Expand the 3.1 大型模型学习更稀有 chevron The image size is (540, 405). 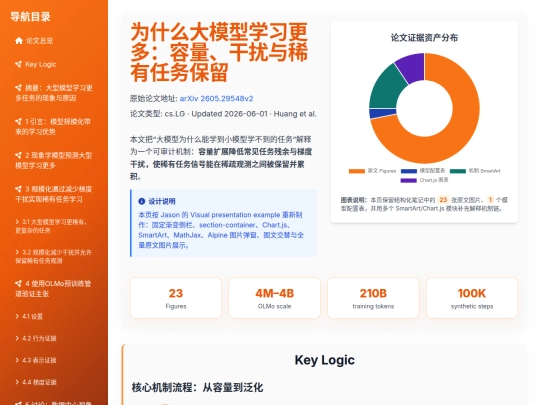tap(17, 222)
